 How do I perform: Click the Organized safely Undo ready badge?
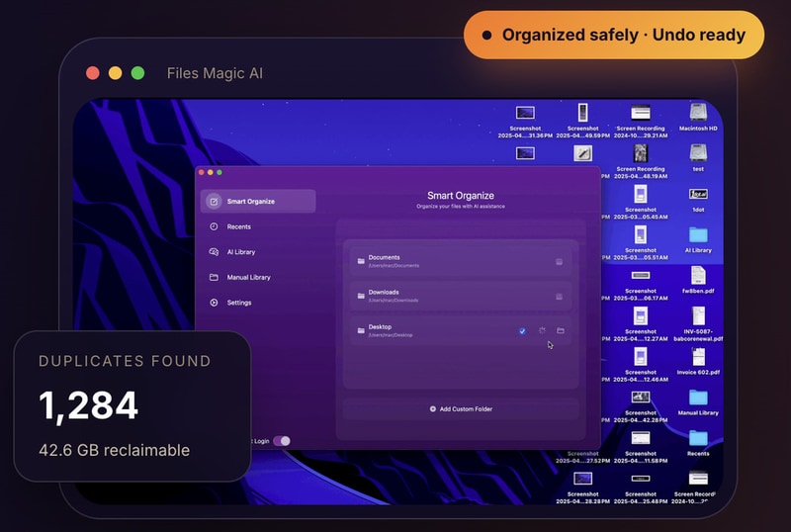(x=613, y=36)
